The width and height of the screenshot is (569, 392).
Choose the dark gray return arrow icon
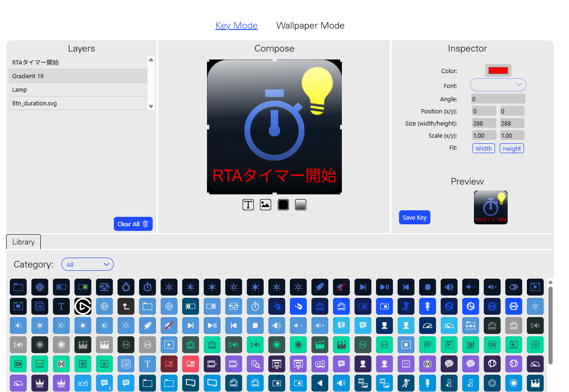pos(126,306)
